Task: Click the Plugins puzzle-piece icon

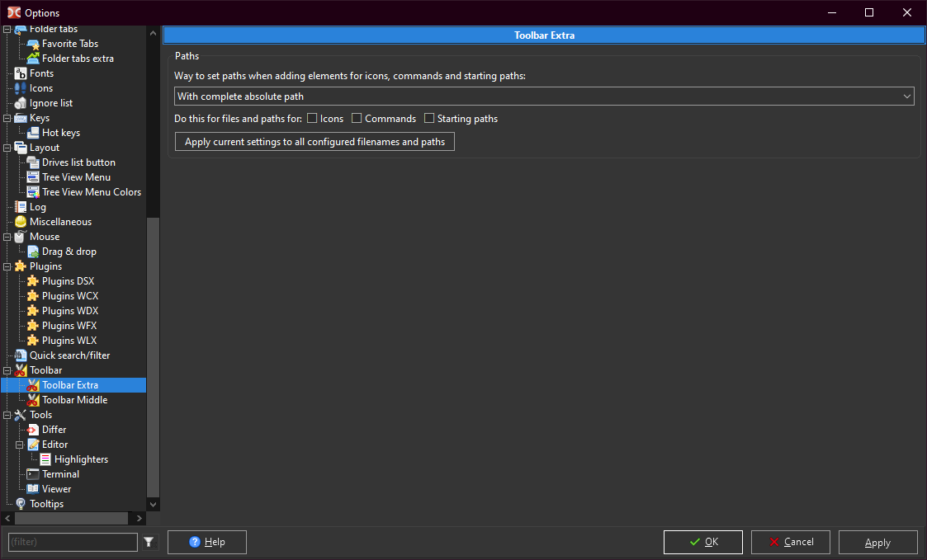Action: click(x=21, y=266)
